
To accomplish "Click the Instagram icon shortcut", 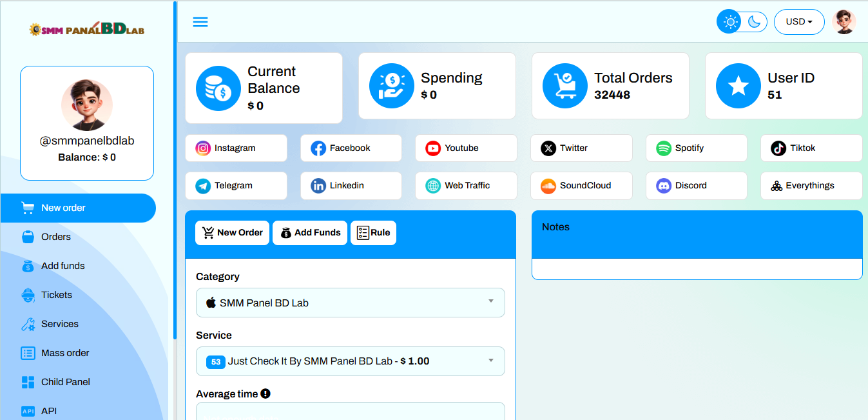I will tap(203, 148).
